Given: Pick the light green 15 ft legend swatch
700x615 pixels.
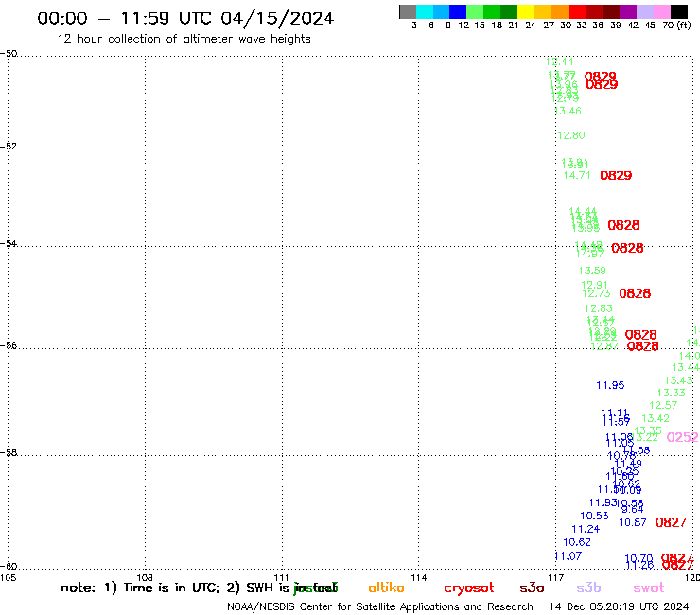Looking at the screenshot, I should [x=475, y=11].
